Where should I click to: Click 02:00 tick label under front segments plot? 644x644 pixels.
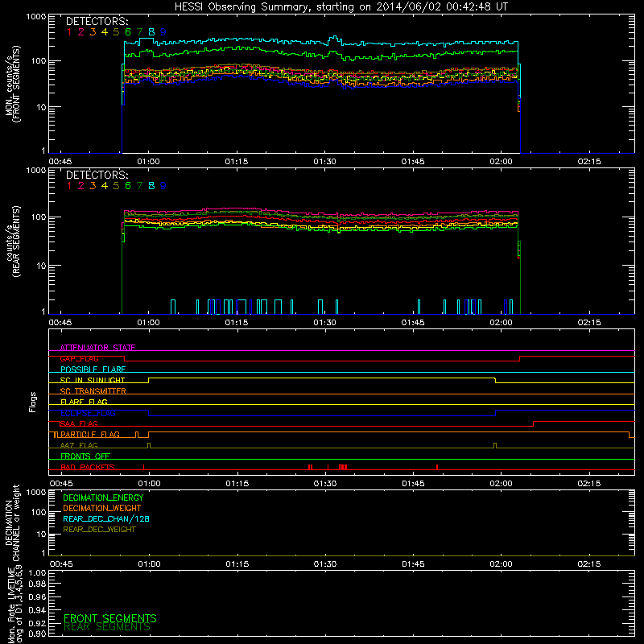click(501, 162)
